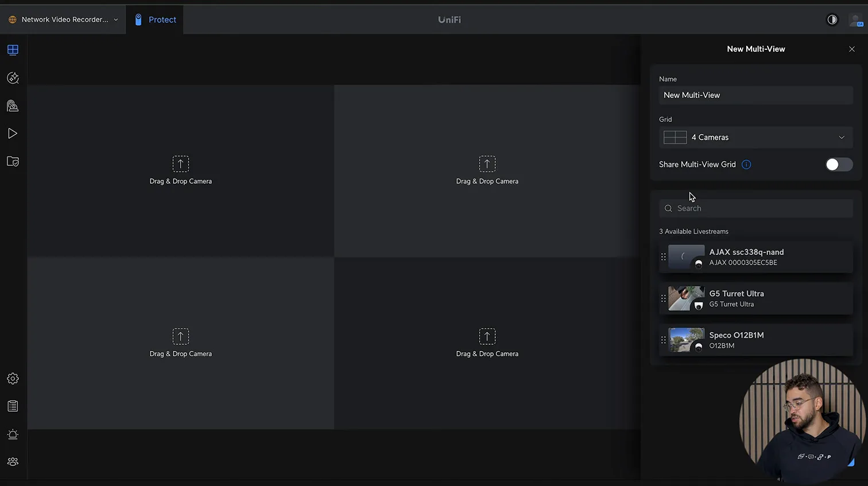The image size is (868, 486).
Task: Open the detections radar icon in sidebar
Action: point(13,78)
